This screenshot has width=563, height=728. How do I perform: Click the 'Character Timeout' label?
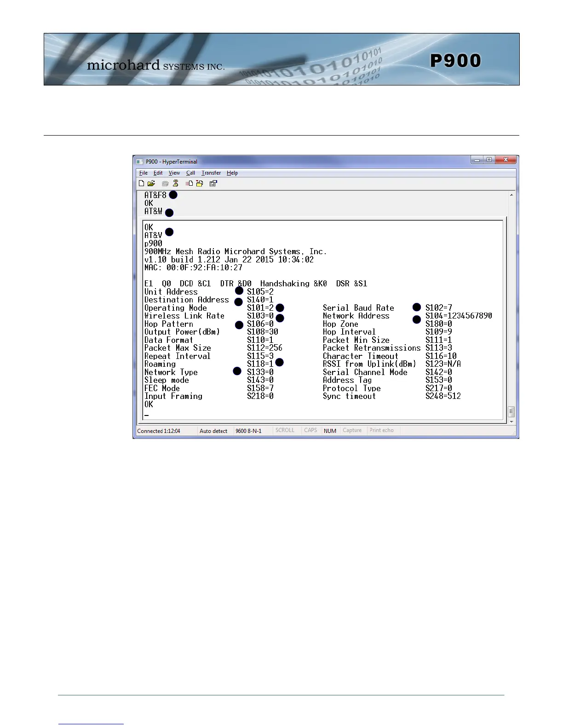tap(361, 356)
